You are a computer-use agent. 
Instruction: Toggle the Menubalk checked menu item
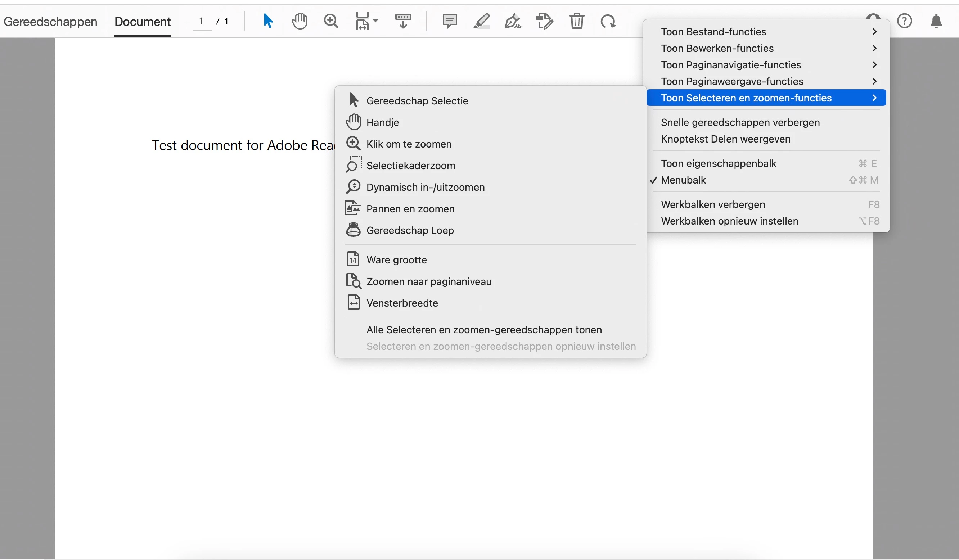683,180
